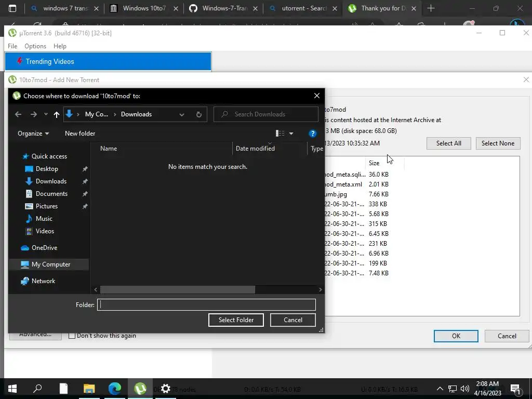Select Quick access in sidebar
This screenshot has width=532, height=399.
point(49,156)
